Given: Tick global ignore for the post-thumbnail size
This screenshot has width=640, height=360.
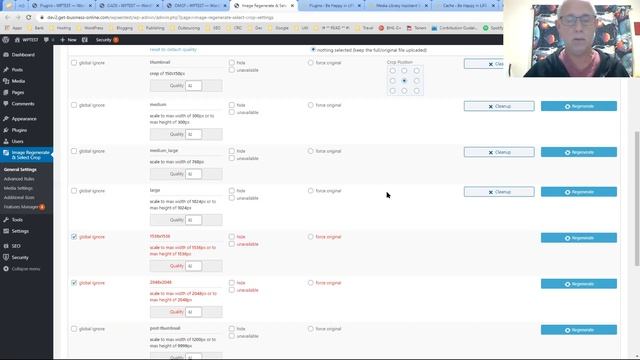Looking at the screenshot, I should tap(74, 329).
